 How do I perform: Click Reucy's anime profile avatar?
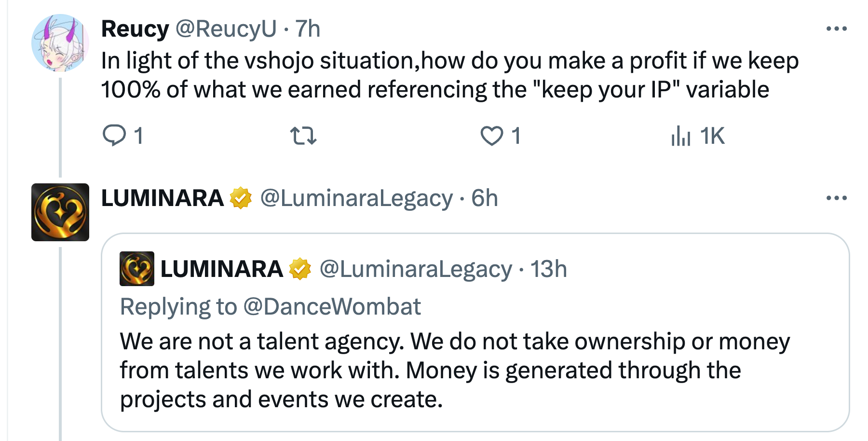[60, 43]
